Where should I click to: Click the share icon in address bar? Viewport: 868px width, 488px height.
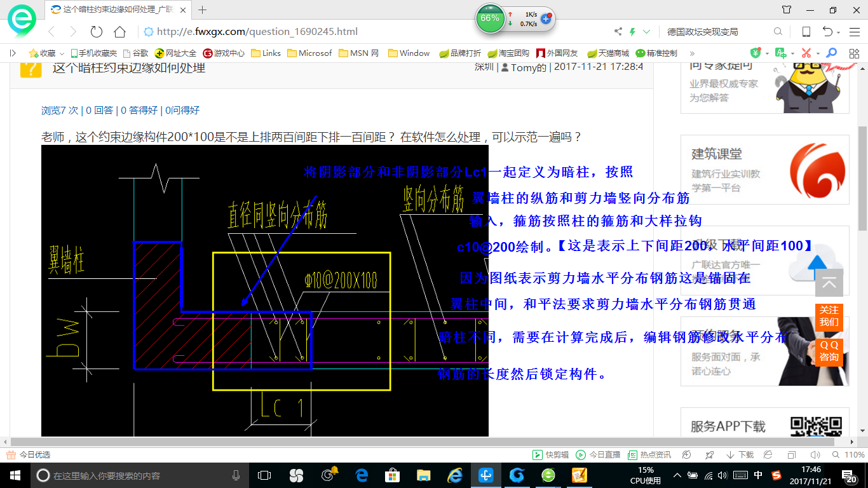[618, 32]
